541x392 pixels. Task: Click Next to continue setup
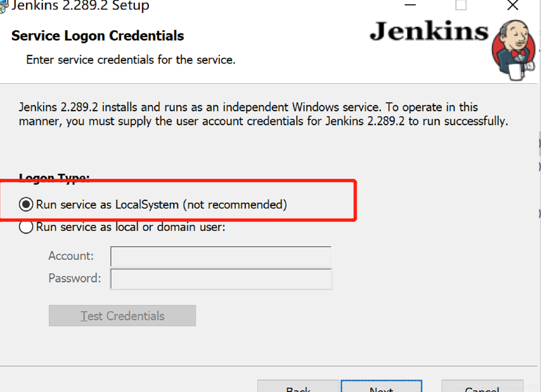[x=381, y=386]
